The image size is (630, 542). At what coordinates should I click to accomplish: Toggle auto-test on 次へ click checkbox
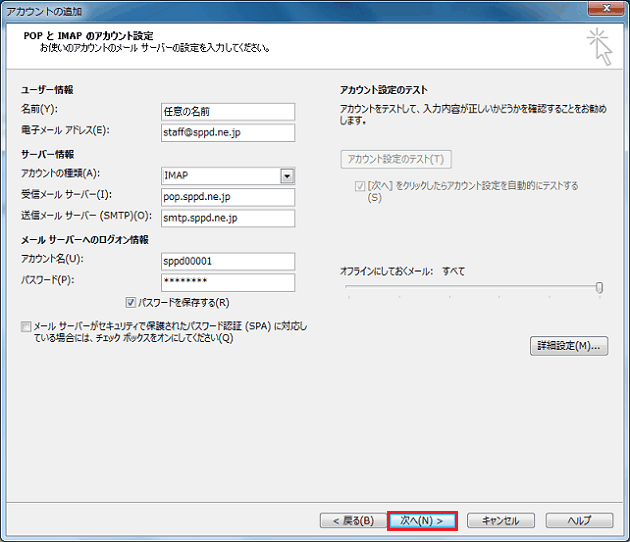click(x=360, y=186)
